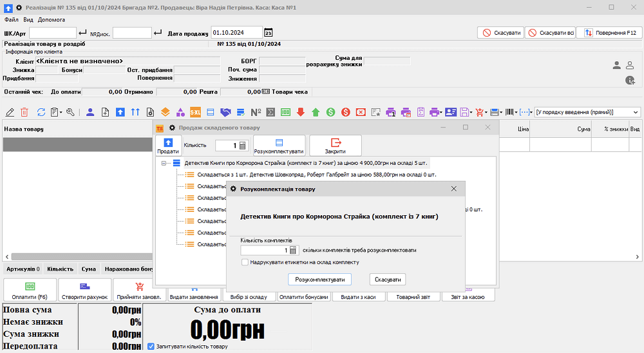644x353 pixels.
Task: Click the green dollar coin icon
Action: pos(330,112)
